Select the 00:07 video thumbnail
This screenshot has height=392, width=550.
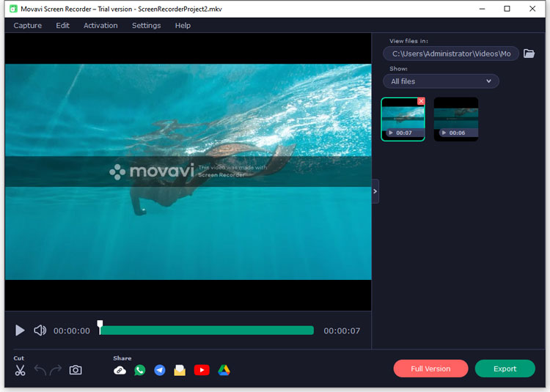(x=403, y=119)
